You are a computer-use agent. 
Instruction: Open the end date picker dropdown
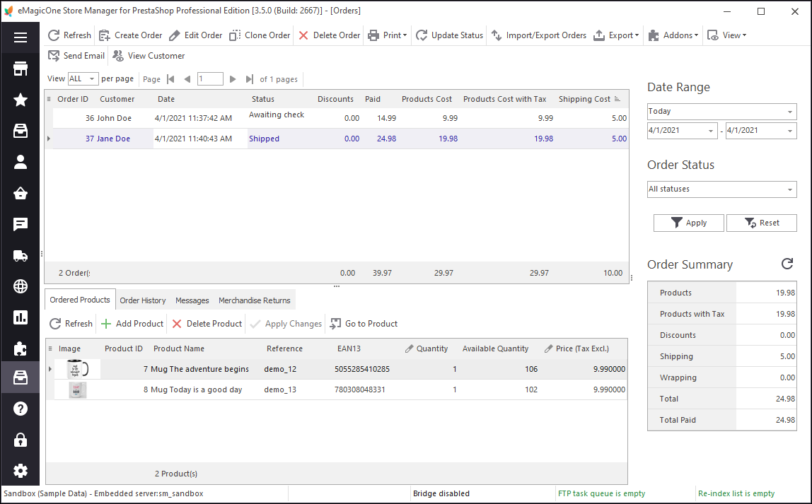790,131
